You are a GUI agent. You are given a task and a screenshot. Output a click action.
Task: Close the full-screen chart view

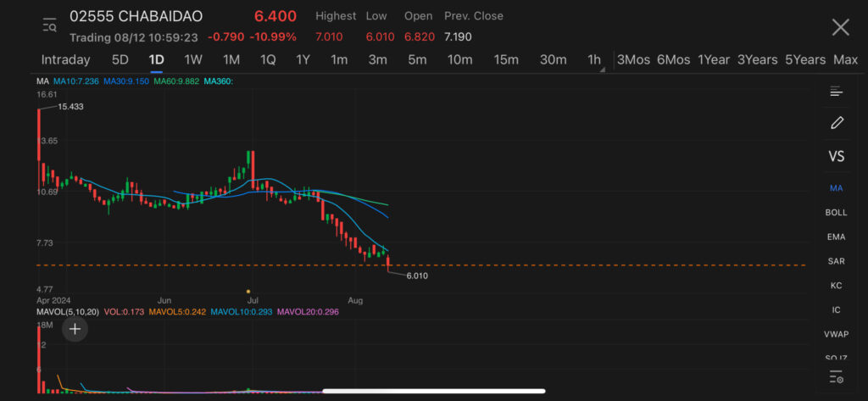coord(840,27)
